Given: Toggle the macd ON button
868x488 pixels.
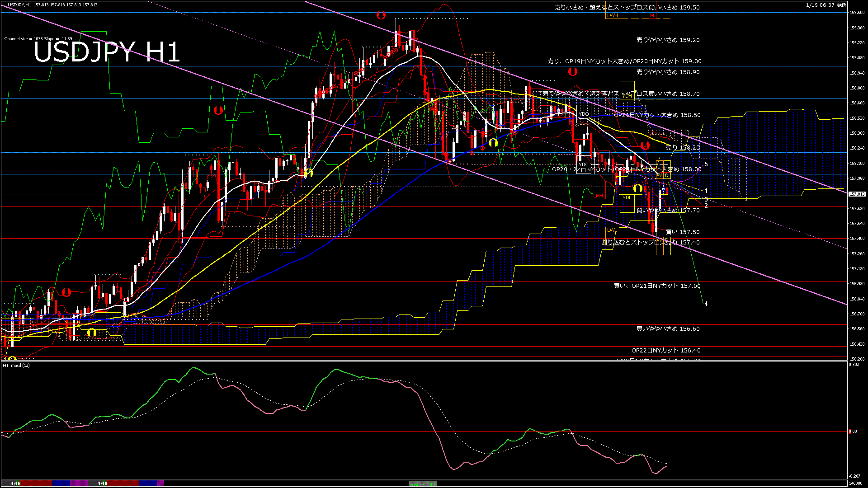Looking at the screenshot, I should click(x=423, y=483).
